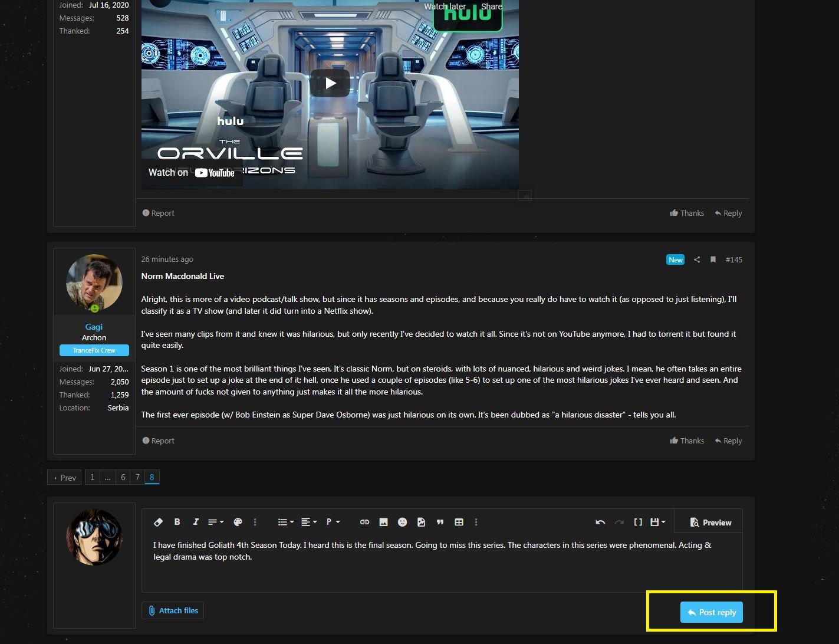Screen dimensions: 839x644
Task: Bookmark post #145
Action: (713, 259)
